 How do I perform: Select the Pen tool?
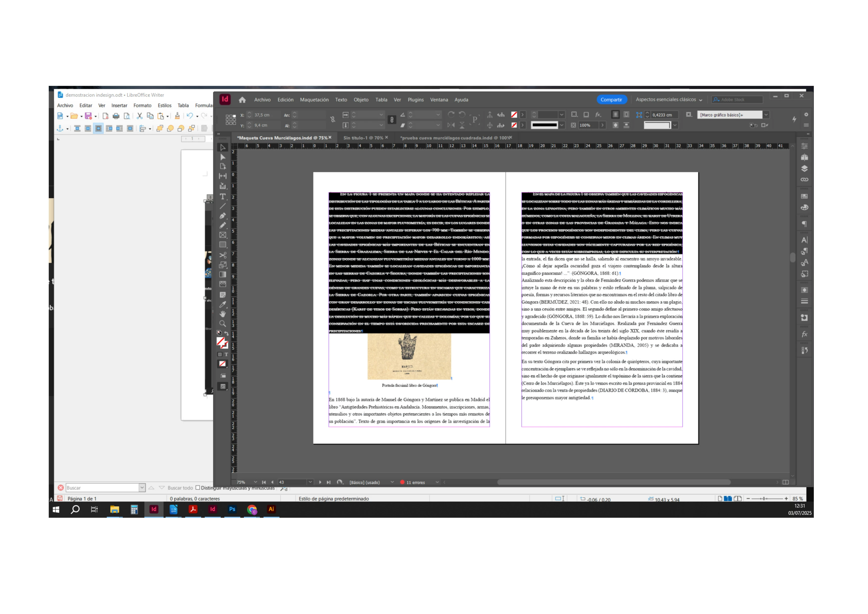(x=223, y=216)
